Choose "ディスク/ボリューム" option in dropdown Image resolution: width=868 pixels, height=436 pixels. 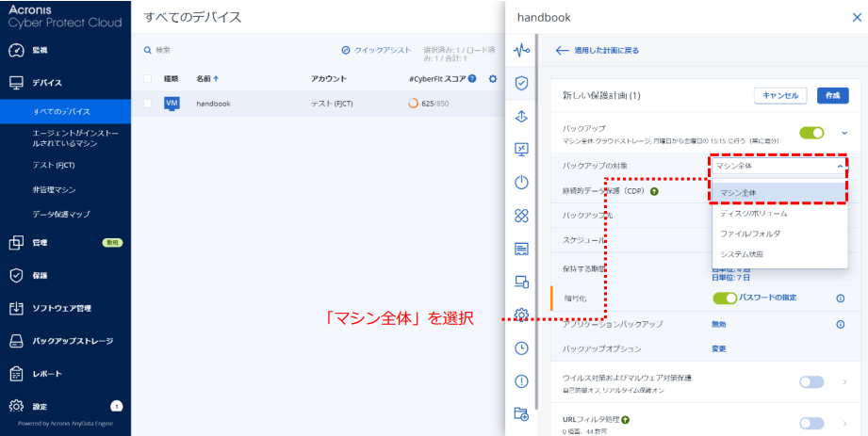pos(753,214)
